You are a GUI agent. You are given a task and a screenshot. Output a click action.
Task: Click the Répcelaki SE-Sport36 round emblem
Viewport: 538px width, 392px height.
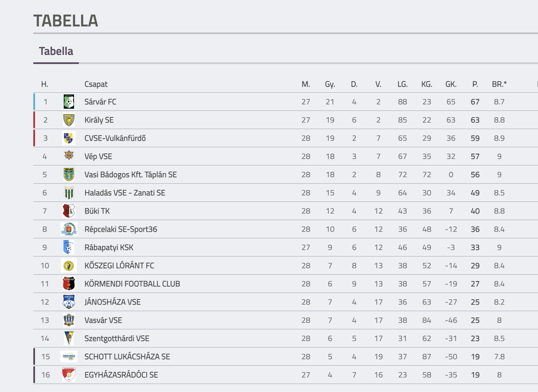pyautogui.click(x=69, y=229)
